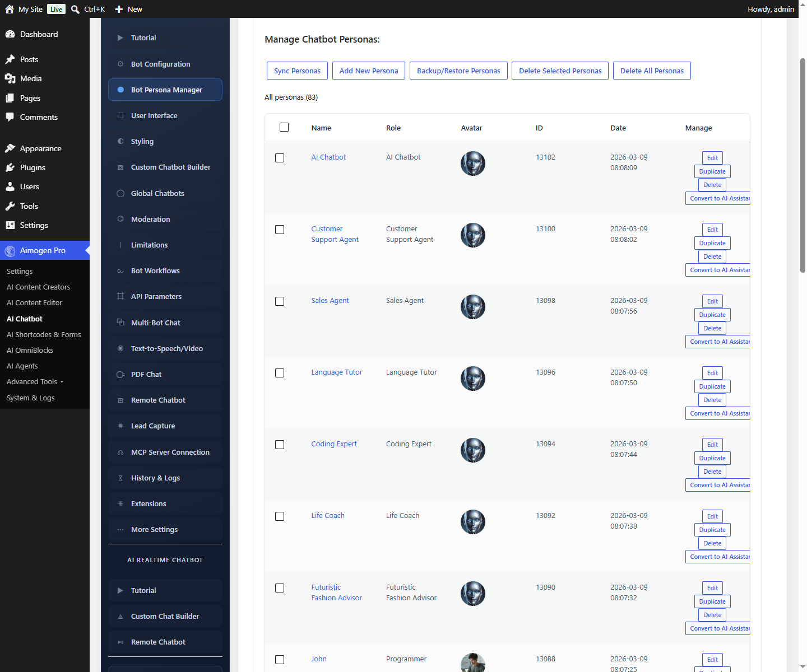Viewport: 807px width, 672px height.
Task: Edit the AI Chatbot persona
Action: click(x=712, y=158)
